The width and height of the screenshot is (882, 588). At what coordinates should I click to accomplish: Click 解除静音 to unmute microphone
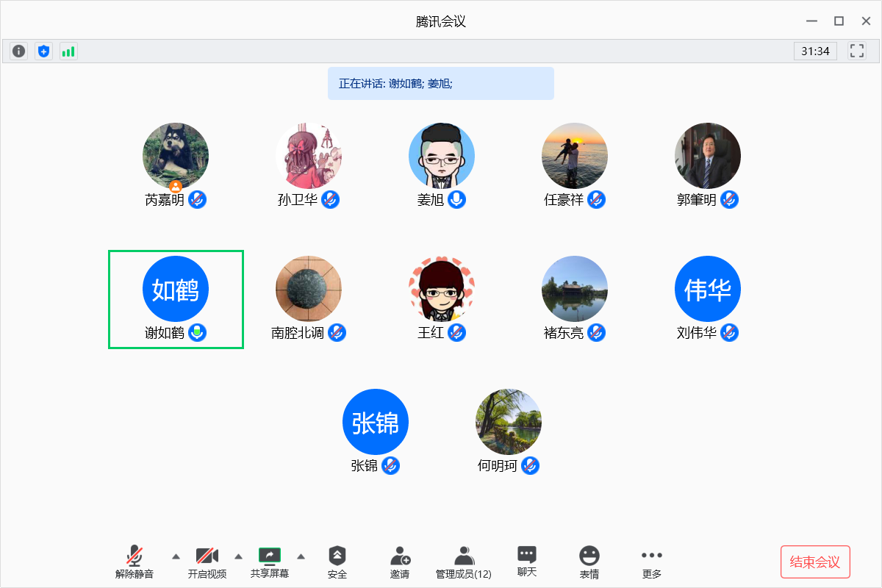click(135, 562)
